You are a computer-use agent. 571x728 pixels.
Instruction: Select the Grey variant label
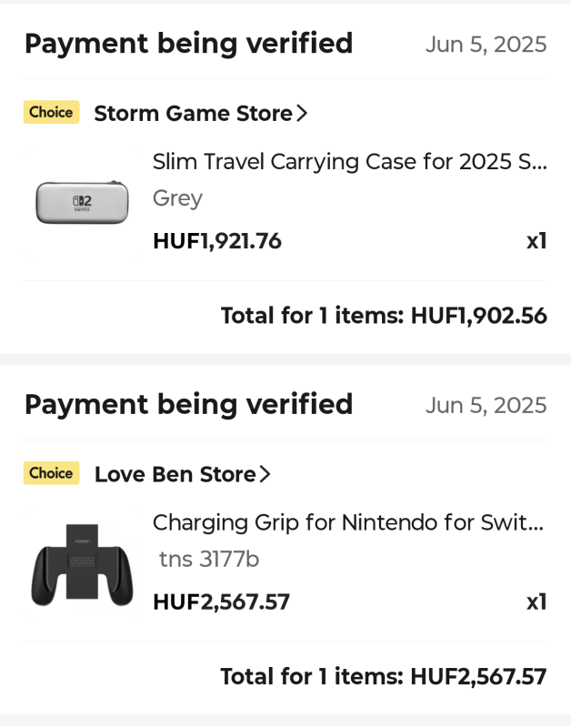pos(177,198)
